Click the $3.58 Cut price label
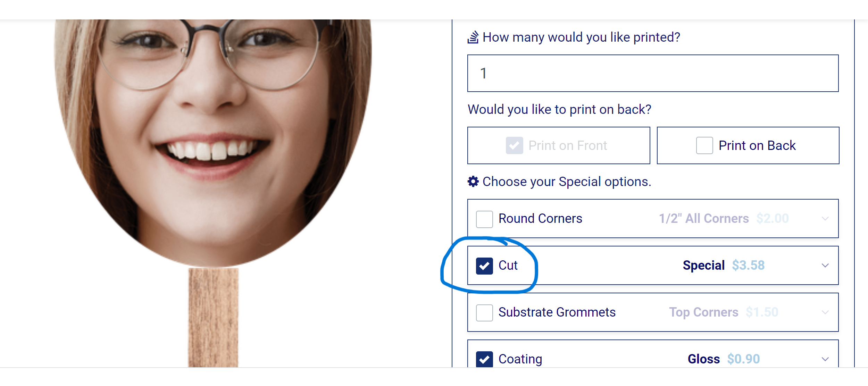The height and width of the screenshot is (386, 868). click(x=748, y=266)
